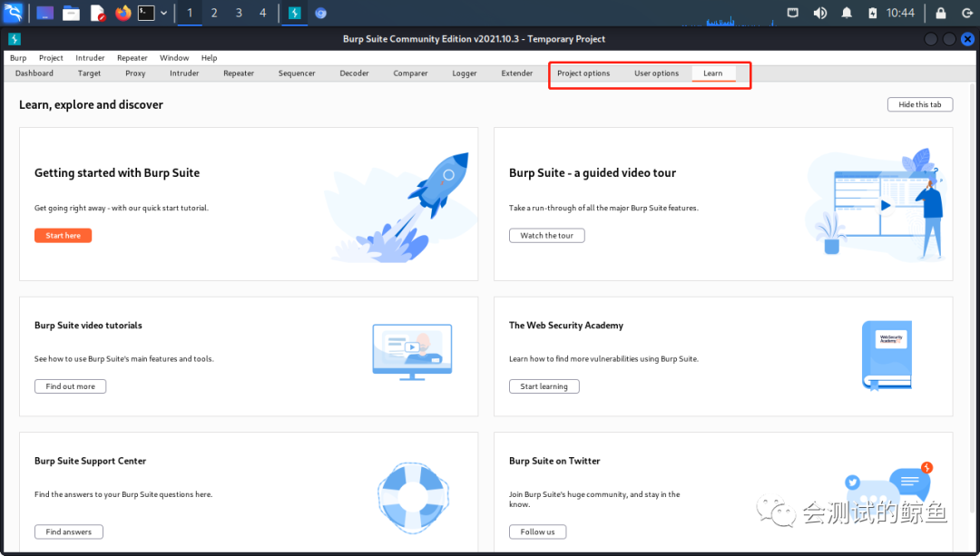Switch to workspace 1
980x556 pixels.
190,13
